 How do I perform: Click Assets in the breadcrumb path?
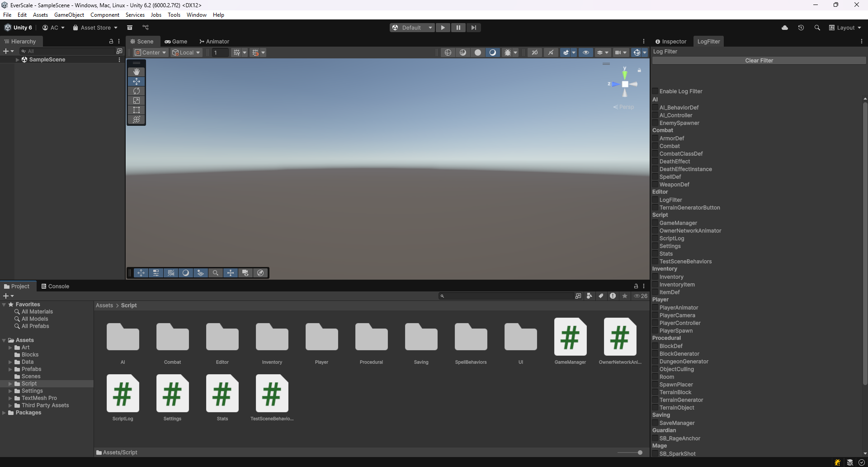pos(104,305)
